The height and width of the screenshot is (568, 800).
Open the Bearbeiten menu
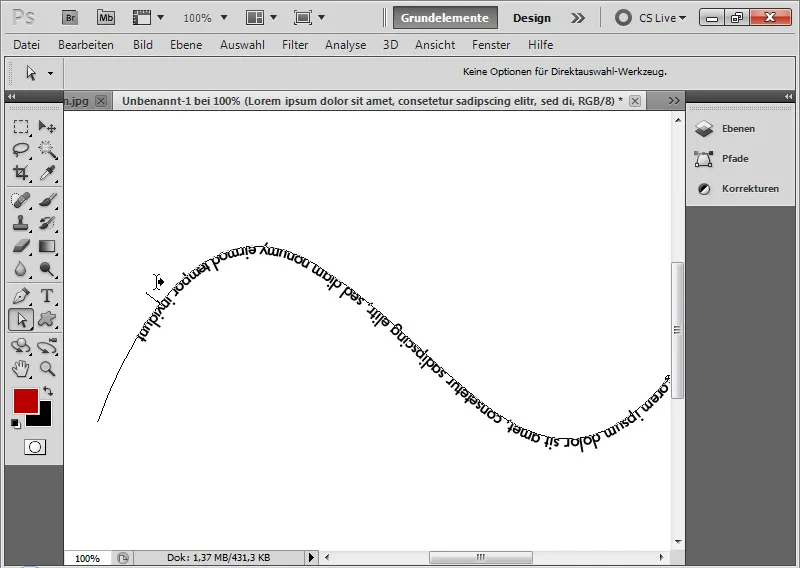click(86, 45)
